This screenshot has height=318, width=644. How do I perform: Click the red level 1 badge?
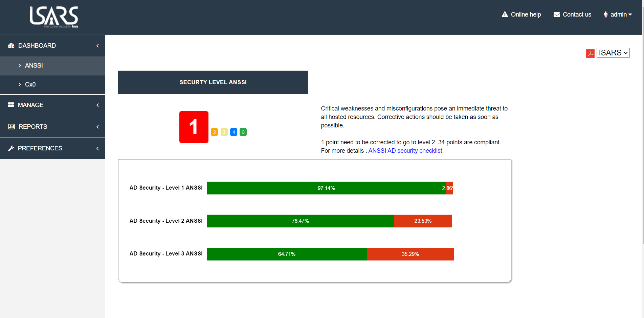[194, 127]
